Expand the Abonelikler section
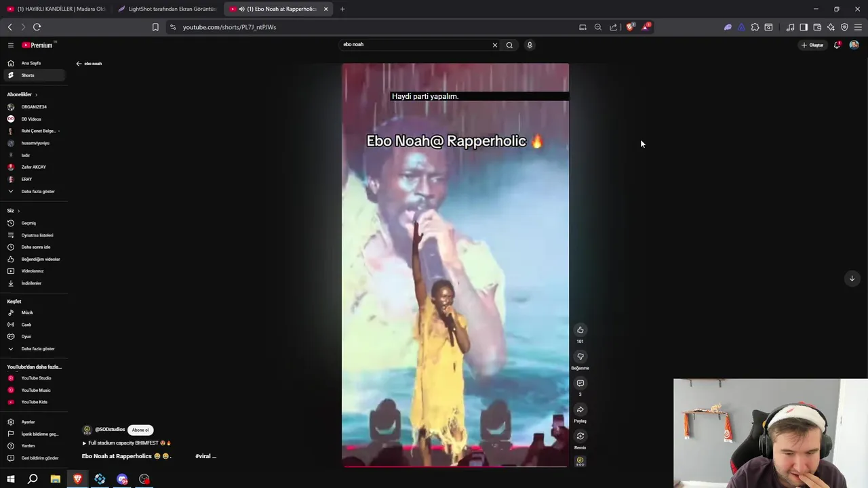The image size is (868, 488). point(22,94)
